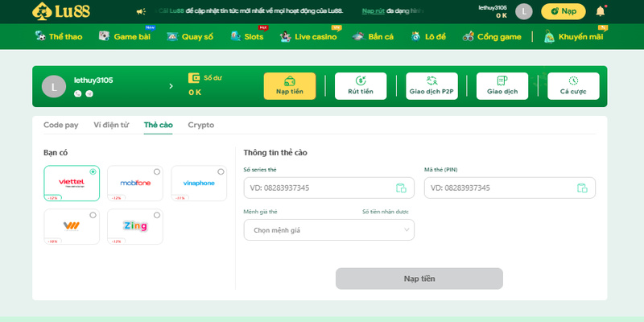Select the Zing card radio button
The width and height of the screenshot is (644, 322).
click(157, 215)
